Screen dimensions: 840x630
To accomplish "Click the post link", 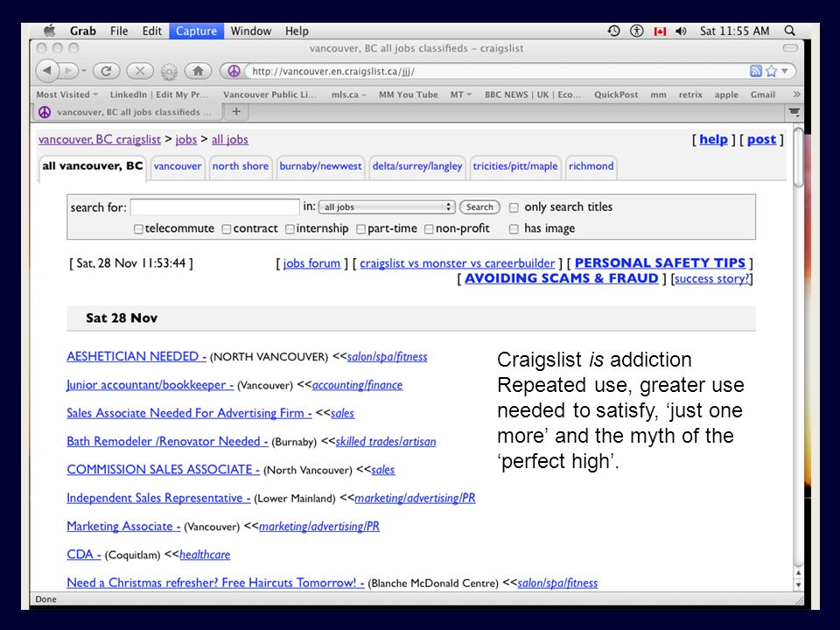I will point(761,139).
